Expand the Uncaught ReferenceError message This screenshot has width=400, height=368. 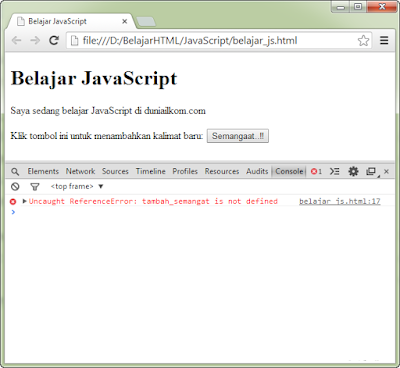[24, 201]
